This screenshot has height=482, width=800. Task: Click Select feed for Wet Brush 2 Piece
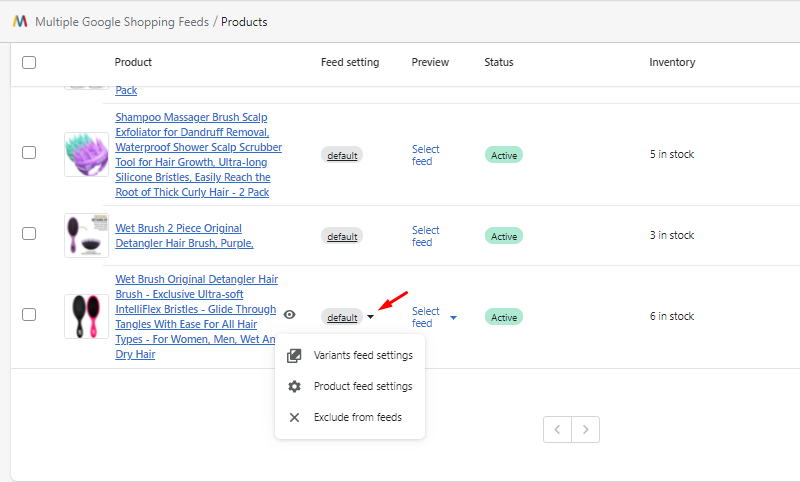coord(426,236)
